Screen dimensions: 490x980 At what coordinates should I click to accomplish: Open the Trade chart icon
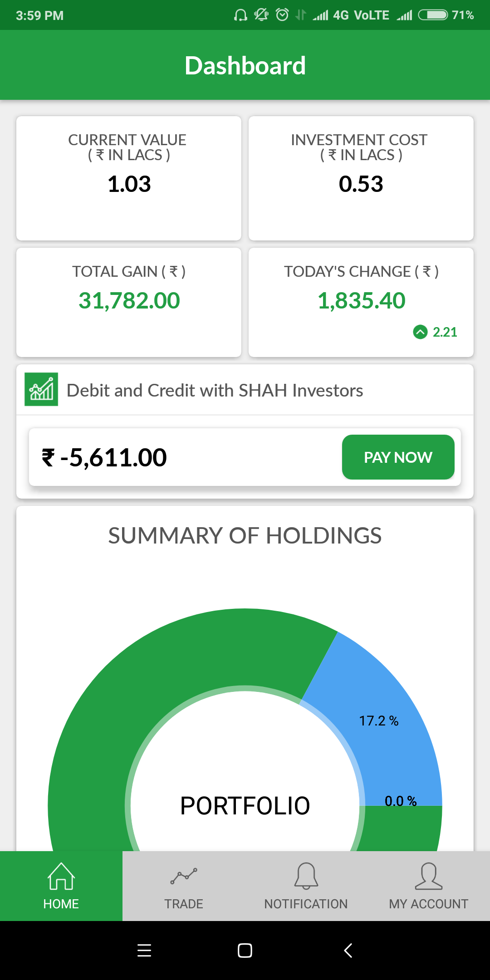point(184,876)
